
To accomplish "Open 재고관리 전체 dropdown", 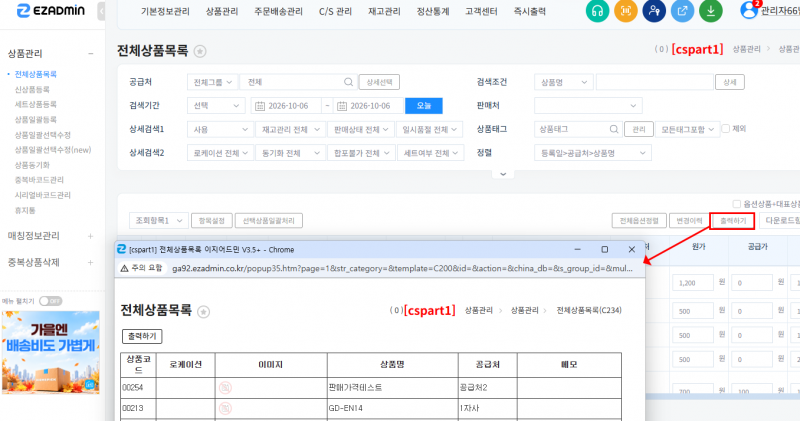I will pos(290,130).
